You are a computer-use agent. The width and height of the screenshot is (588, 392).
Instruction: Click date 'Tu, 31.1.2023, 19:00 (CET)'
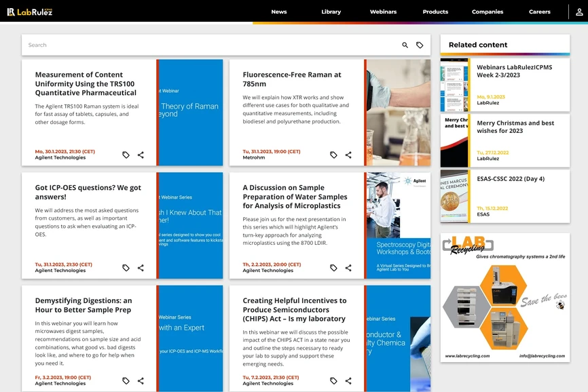tap(272, 152)
